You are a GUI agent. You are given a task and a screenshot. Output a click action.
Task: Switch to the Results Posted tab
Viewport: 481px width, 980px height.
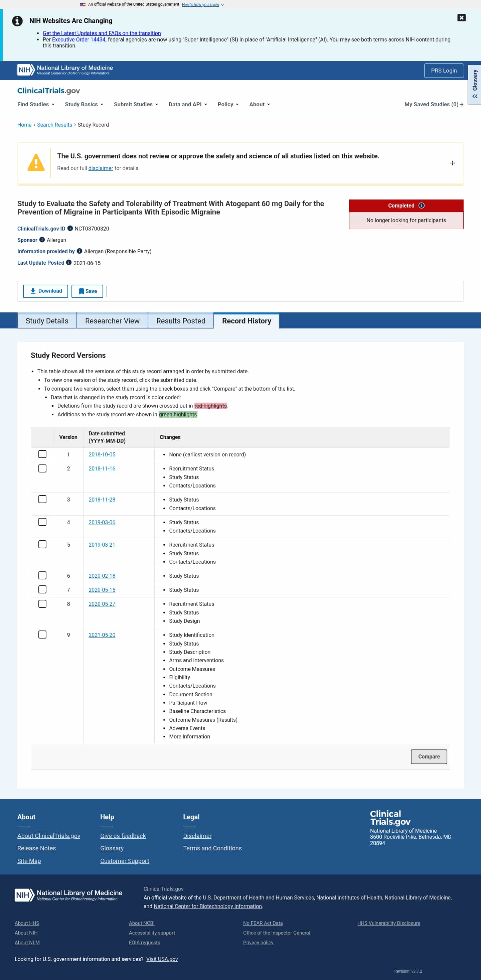click(181, 321)
